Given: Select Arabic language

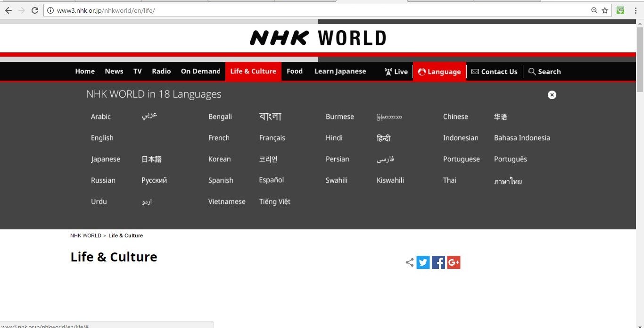Looking at the screenshot, I should (101, 117).
